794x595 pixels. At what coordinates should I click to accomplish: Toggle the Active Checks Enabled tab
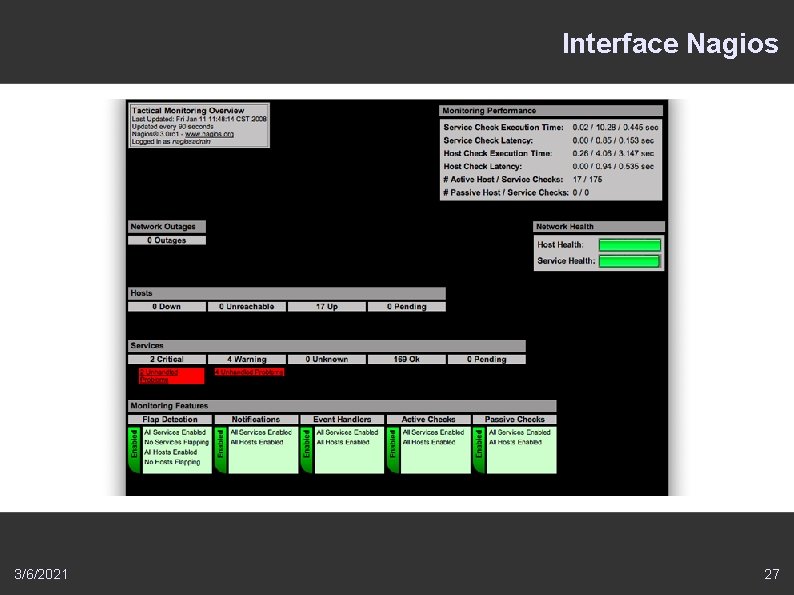click(392, 450)
